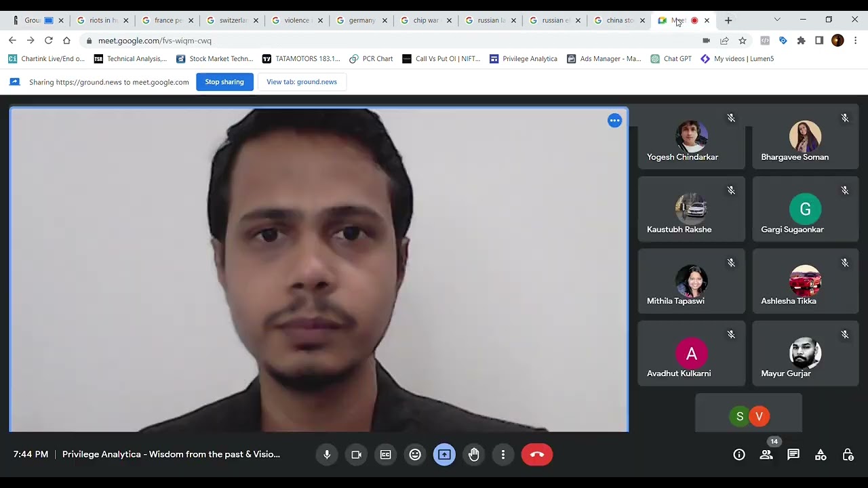Close the Meet browser tab
Screen dimensions: 868x488
707,20
